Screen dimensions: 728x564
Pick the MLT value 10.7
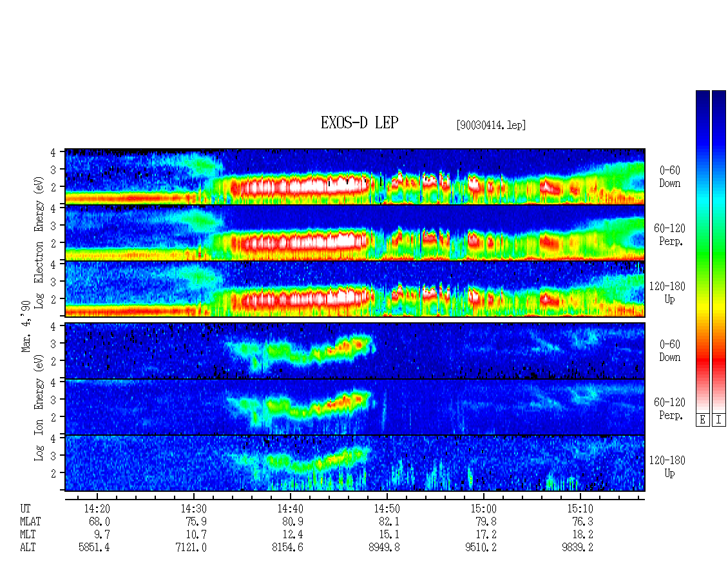tap(196, 535)
